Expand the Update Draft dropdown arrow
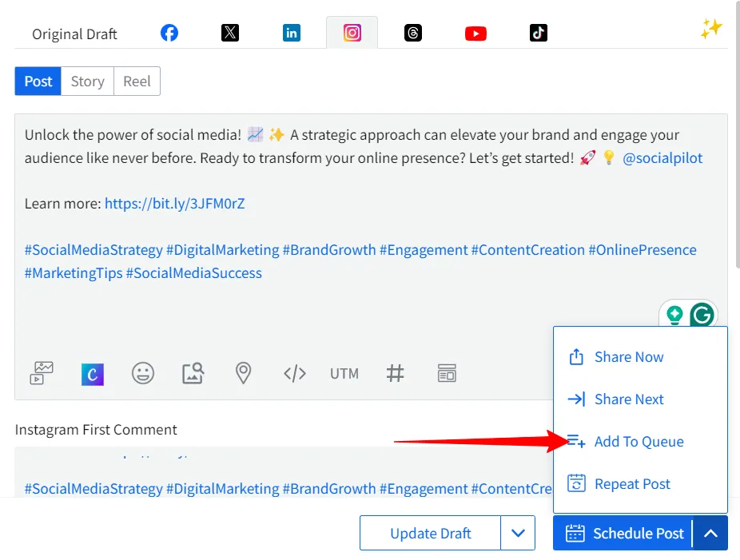Screen dimensions: 740x560 [x=518, y=533]
